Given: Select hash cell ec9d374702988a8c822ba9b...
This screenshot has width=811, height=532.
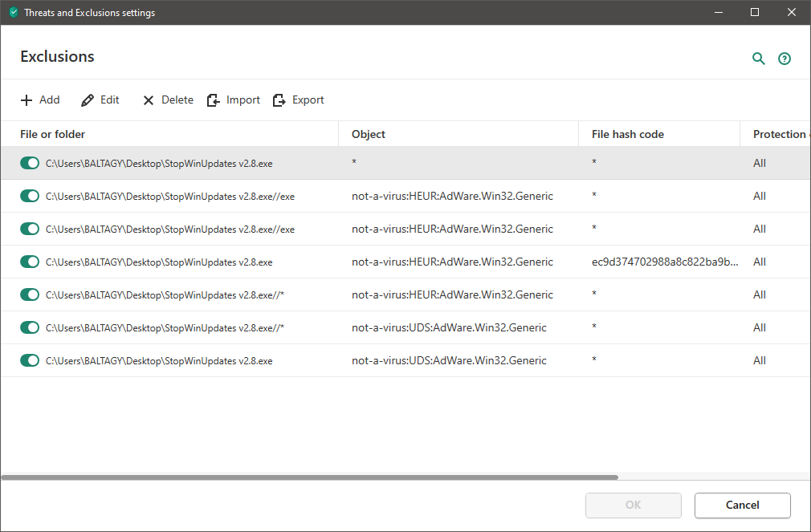Looking at the screenshot, I should (665, 262).
